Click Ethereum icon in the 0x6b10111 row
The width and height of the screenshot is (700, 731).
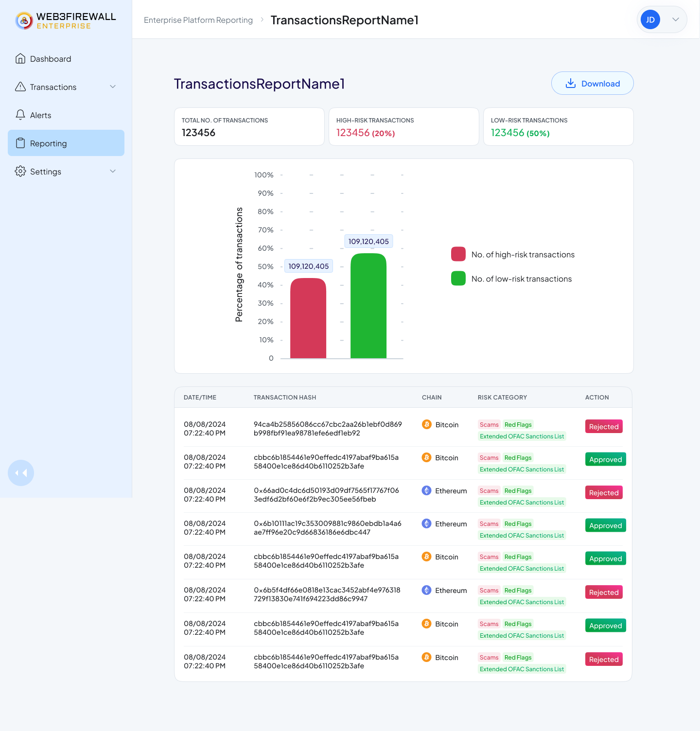[427, 523]
